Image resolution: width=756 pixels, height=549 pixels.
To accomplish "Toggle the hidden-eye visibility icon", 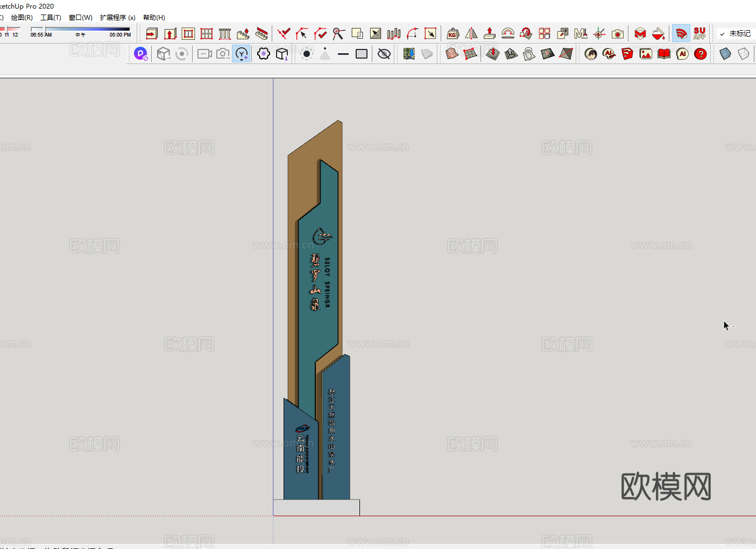I will point(384,54).
